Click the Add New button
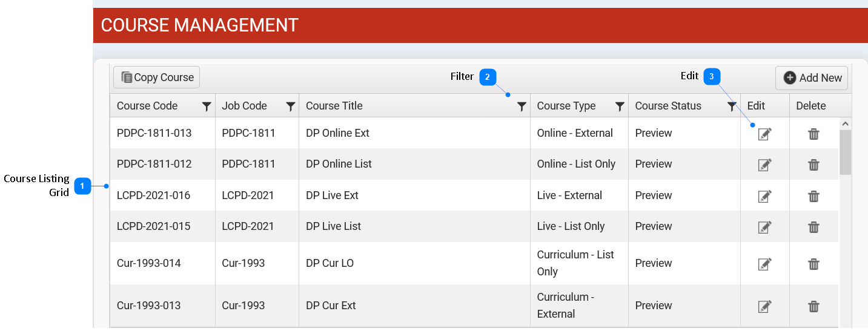The height and width of the screenshot is (331, 868). click(x=812, y=77)
